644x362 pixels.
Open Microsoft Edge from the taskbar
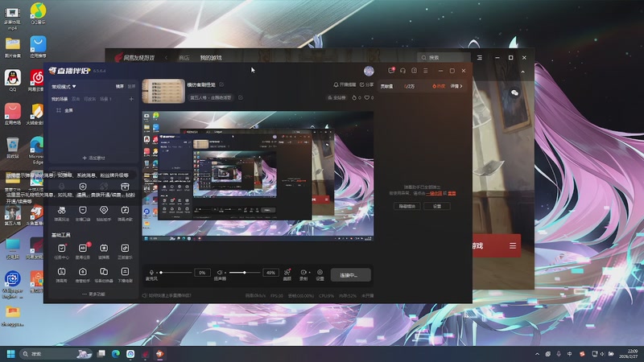pos(116,354)
